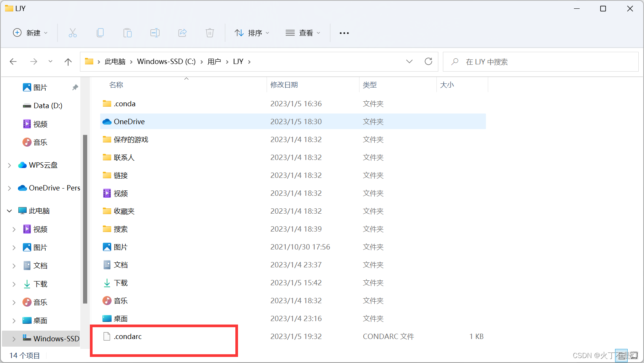This screenshot has height=363, width=644.
Task: Click the Rename icon in toolbar
Action: coord(155,33)
